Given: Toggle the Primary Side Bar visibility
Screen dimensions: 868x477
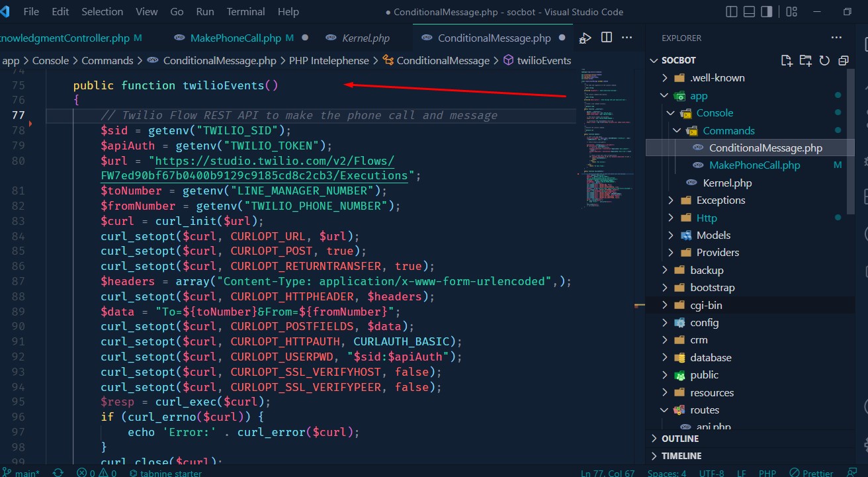Looking at the screenshot, I should point(730,12).
